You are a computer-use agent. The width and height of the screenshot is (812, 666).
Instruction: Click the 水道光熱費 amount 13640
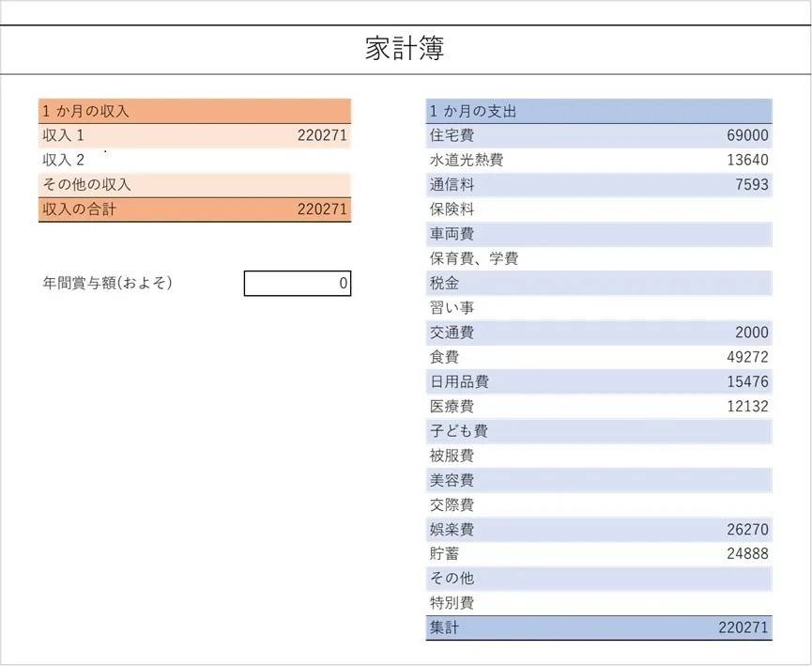[747, 160]
